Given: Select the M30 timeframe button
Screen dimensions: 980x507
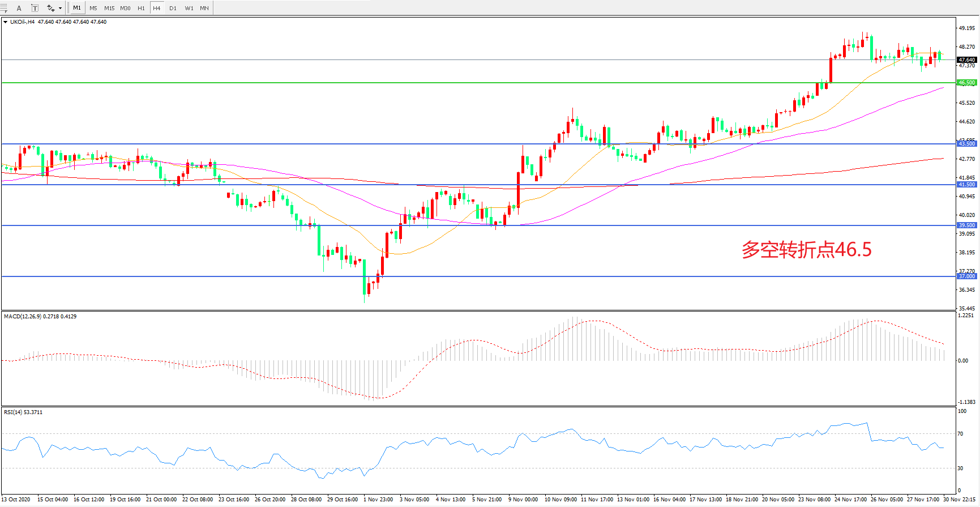Looking at the screenshot, I should click(x=125, y=8).
